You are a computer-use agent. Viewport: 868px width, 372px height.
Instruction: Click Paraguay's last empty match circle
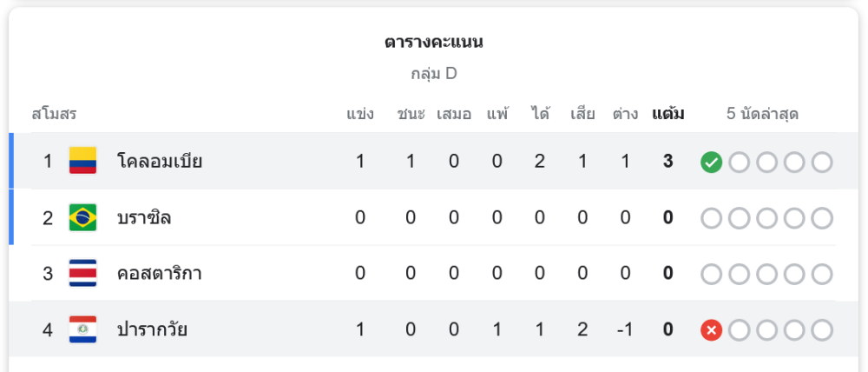tap(822, 330)
